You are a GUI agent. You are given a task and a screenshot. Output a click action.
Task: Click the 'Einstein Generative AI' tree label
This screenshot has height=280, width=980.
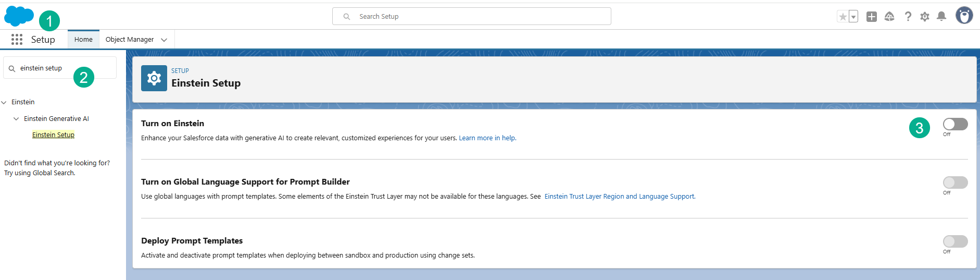56,119
